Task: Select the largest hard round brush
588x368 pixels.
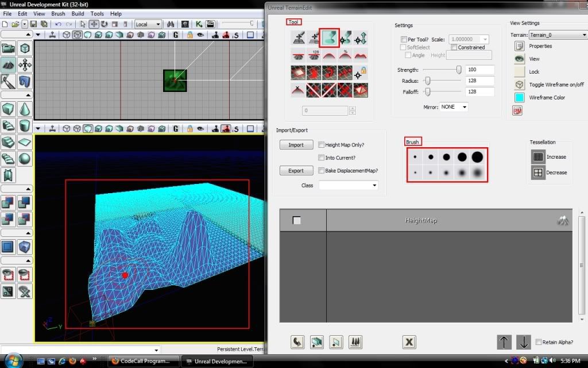Action: 477,157
